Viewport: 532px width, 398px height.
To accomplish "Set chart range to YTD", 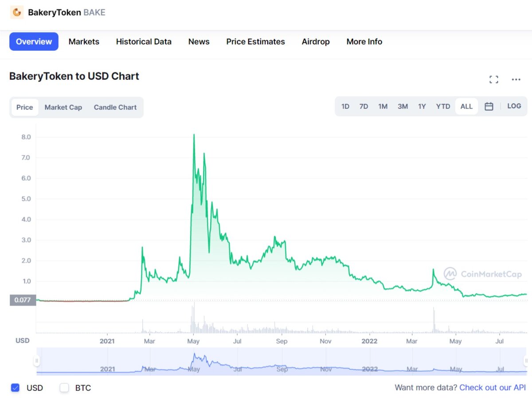I will click(x=443, y=106).
